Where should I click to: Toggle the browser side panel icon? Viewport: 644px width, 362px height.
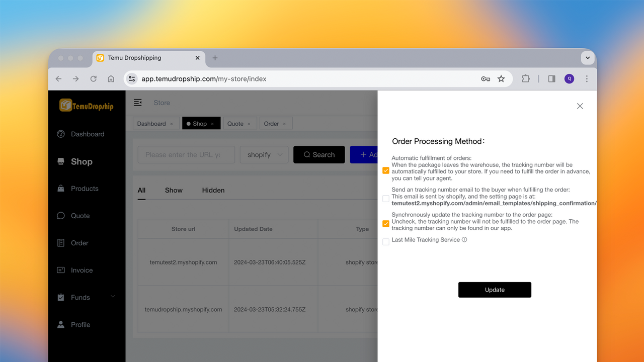[552, 79]
